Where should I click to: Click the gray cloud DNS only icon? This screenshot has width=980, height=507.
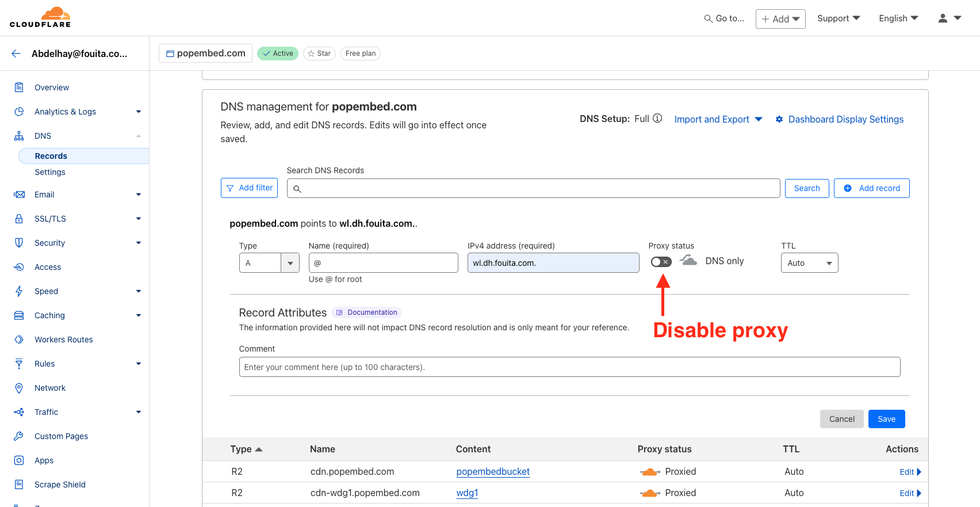tap(688, 260)
